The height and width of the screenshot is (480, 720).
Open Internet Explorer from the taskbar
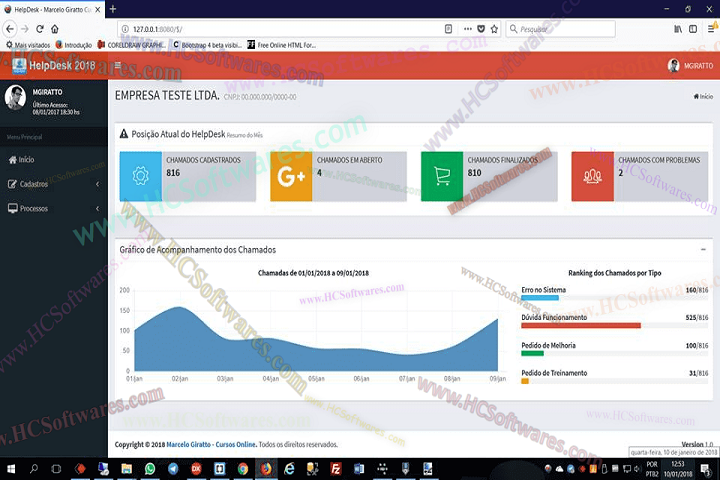click(x=289, y=469)
